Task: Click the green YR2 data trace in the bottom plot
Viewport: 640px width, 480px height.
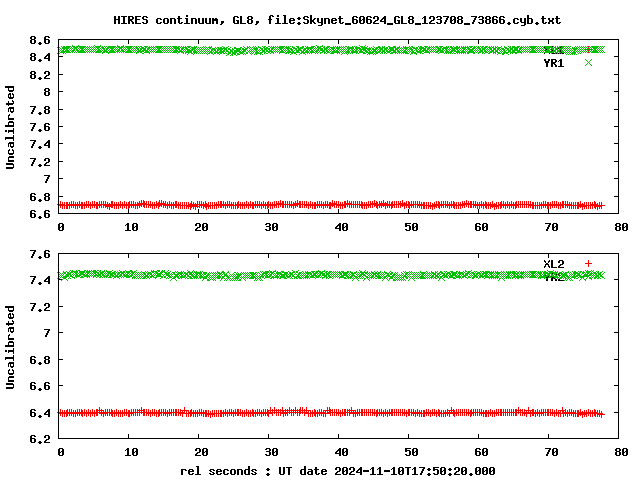Action: click(331, 275)
